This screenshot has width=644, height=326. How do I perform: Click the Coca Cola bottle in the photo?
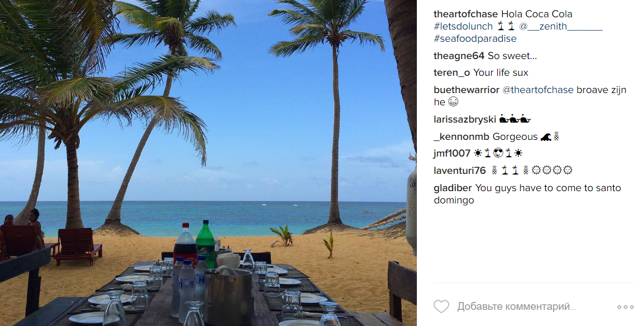[185, 245]
